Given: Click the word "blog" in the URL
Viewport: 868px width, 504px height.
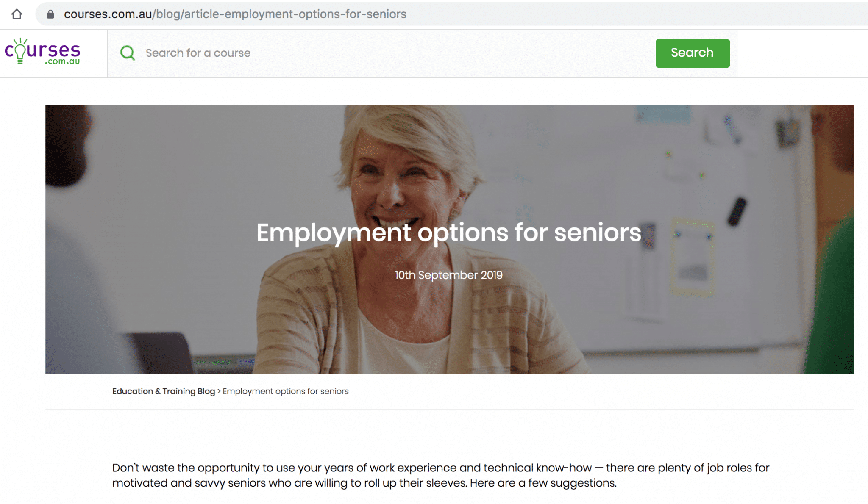Looking at the screenshot, I should pyautogui.click(x=168, y=14).
